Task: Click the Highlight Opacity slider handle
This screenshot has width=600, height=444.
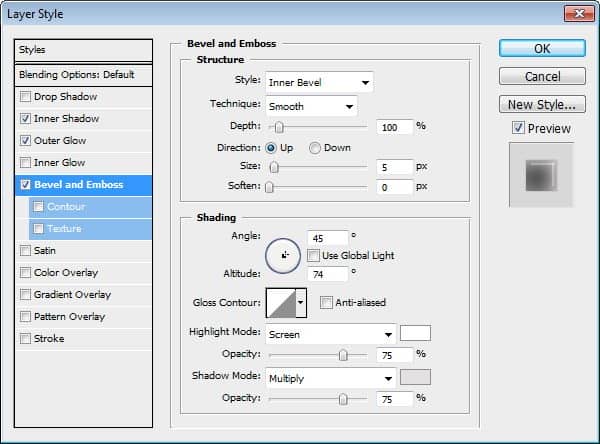Action: (x=343, y=355)
